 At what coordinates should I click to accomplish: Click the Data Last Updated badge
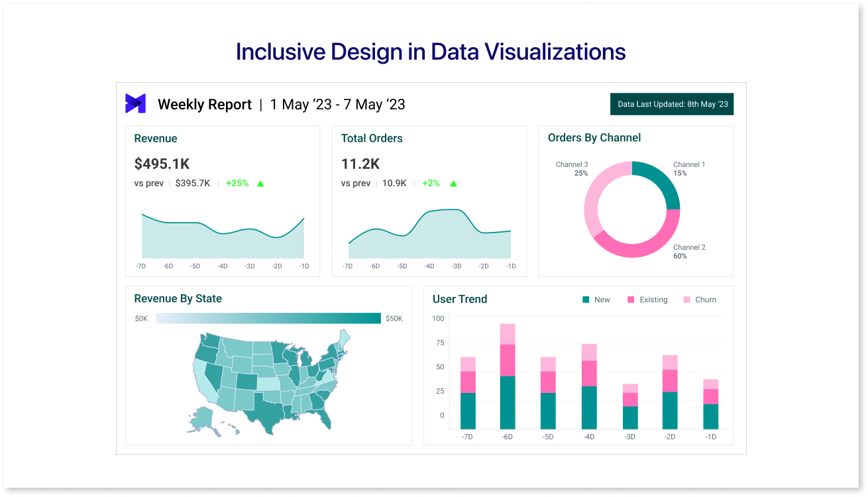(672, 104)
